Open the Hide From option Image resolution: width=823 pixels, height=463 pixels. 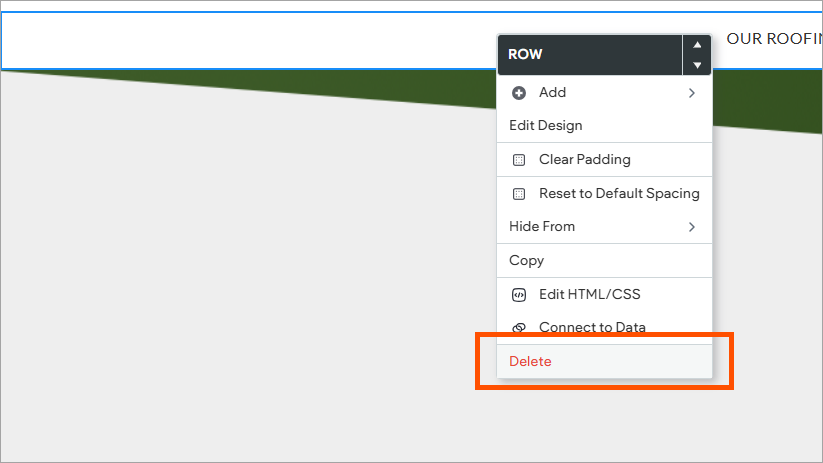tap(542, 227)
